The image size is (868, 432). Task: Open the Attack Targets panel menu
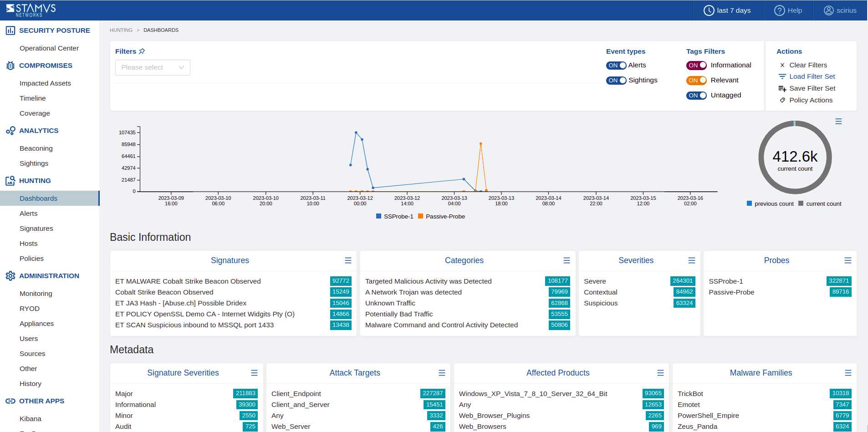[x=442, y=373]
